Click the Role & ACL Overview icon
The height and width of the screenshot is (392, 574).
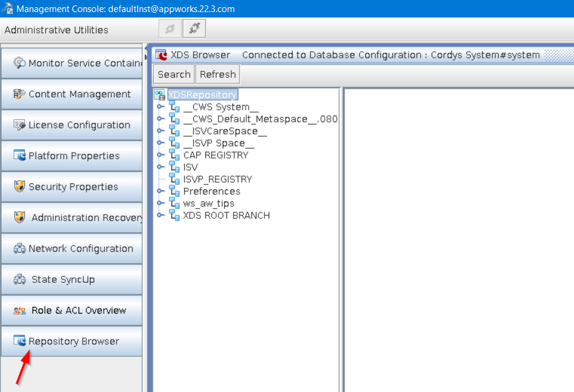tap(19, 311)
